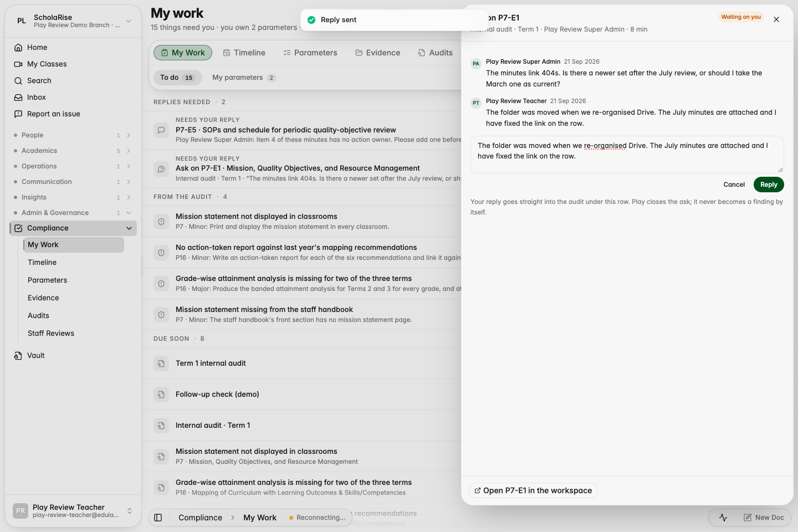Open P7-E1 in the workspace

534,490
